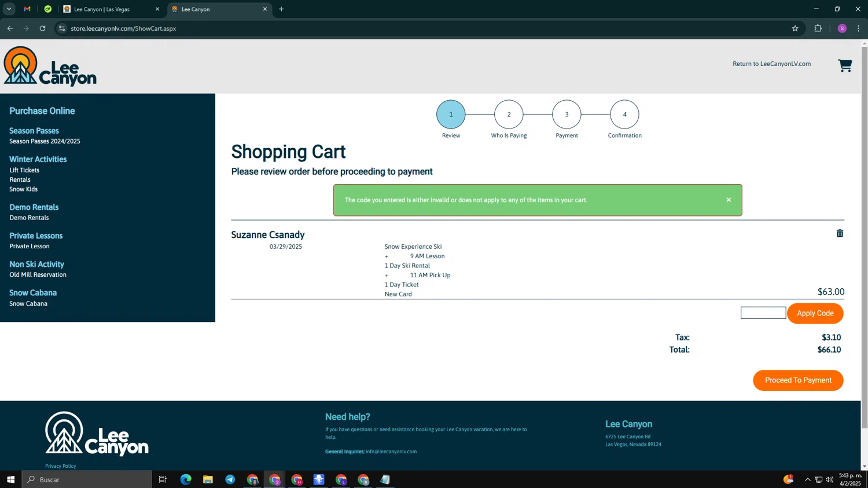868x488 pixels.
Task: Open File Explorer from taskbar
Action: (x=208, y=479)
